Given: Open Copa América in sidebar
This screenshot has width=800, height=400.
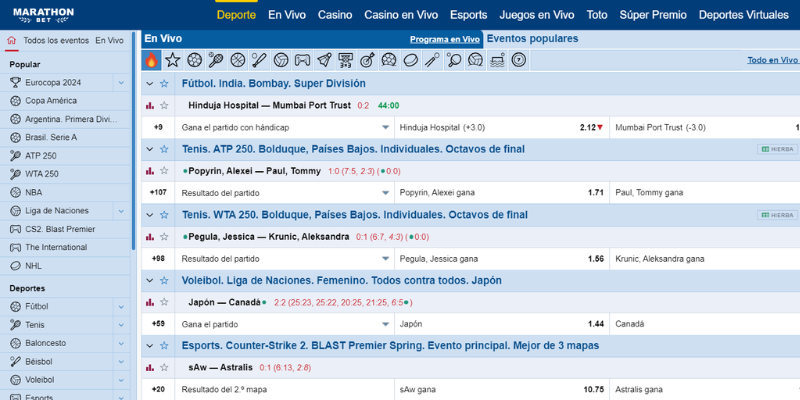Looking at the screenshot, I should point(51,101).
